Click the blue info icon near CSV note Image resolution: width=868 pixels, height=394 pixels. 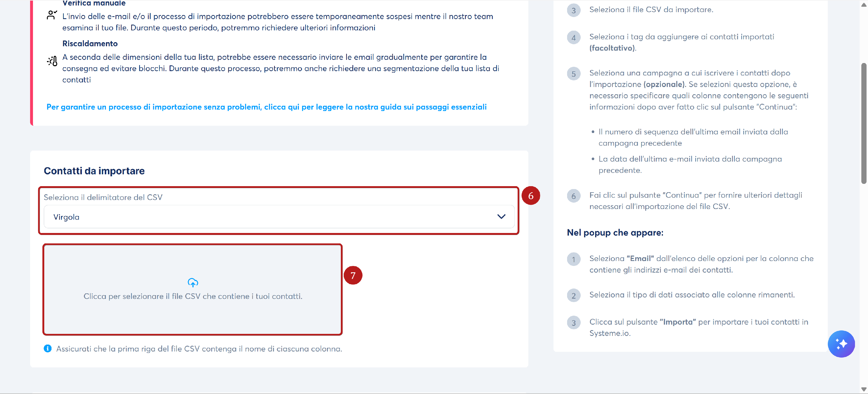47,349
